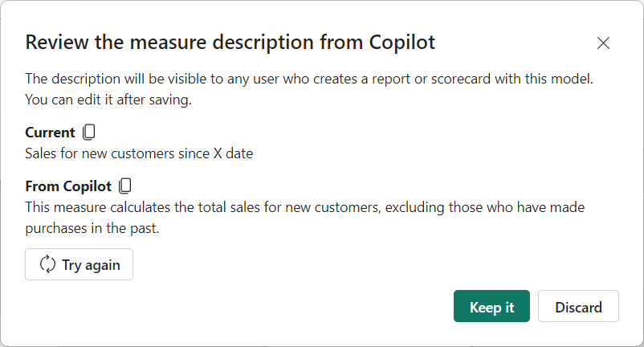Image resolution: width=644 pixels, height=347 pixels.
Task: Select the bold Current label
Action: point(50,133)
